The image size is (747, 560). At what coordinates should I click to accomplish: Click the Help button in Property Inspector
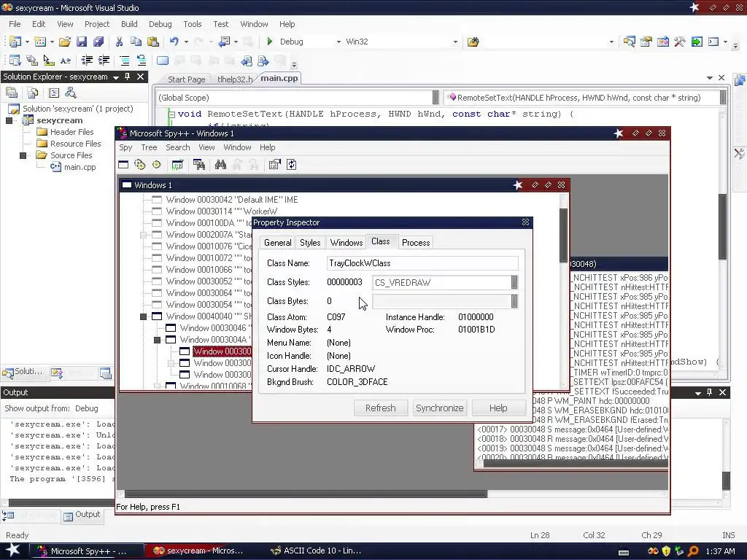[498, 408]
